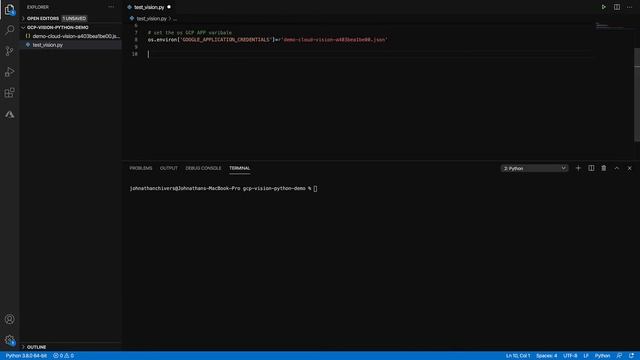
Task: Click errors and warnings count in status bar
Action: (x=64, y=356)
